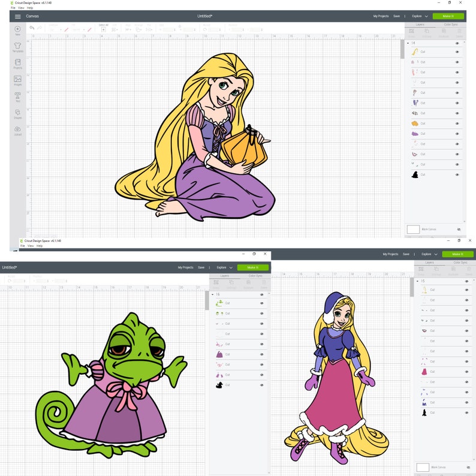Select Layers tab in winter Rapunzel window

click(429, 263)
